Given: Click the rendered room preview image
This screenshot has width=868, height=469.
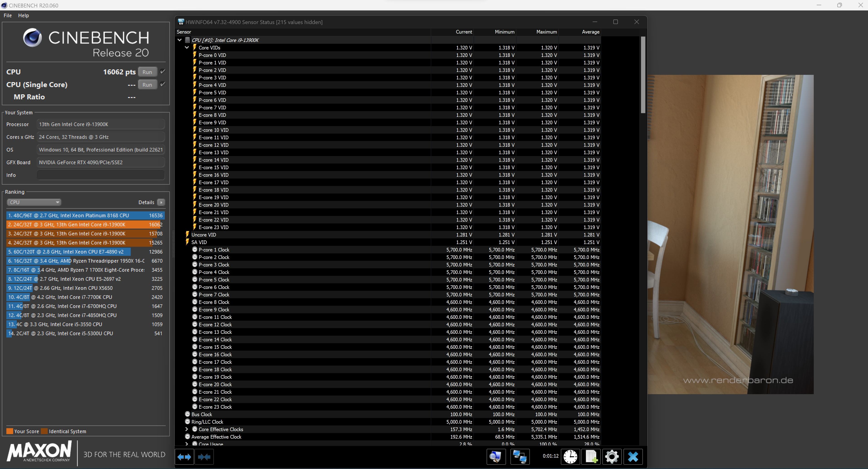Looking at the screenshot, I should tap(730, 234).
